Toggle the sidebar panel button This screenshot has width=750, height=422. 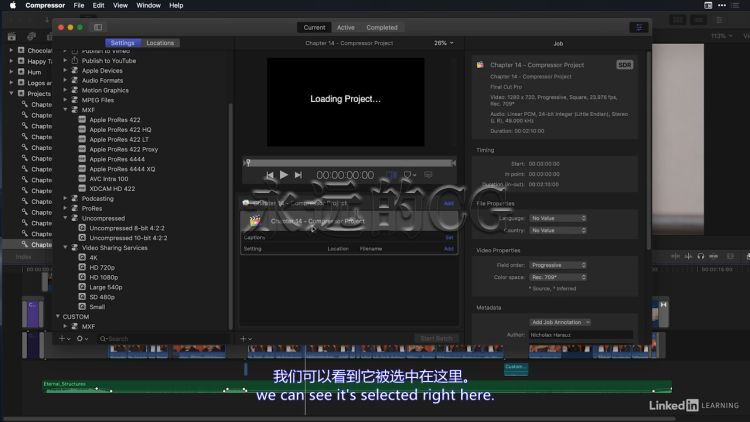[98, 27]
